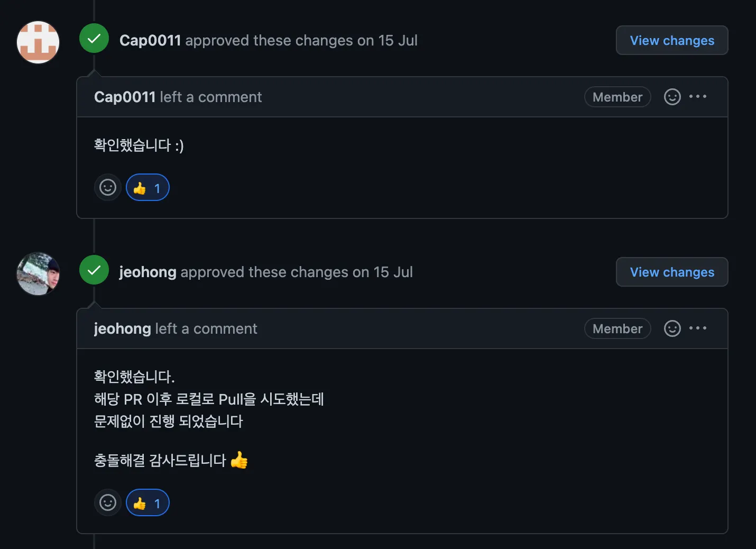Open jeohong profile link in approval line
756x549 pixels.
click(147, 272)
